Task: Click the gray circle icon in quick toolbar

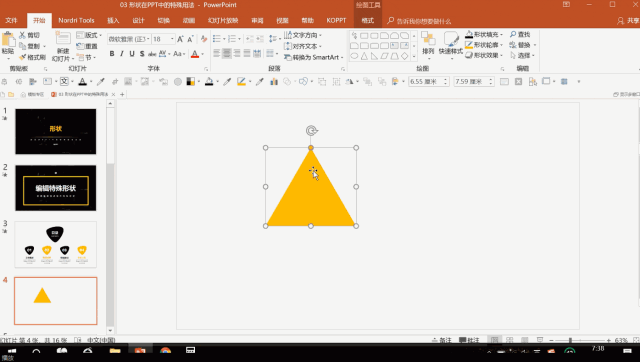Action: [178, 82]
